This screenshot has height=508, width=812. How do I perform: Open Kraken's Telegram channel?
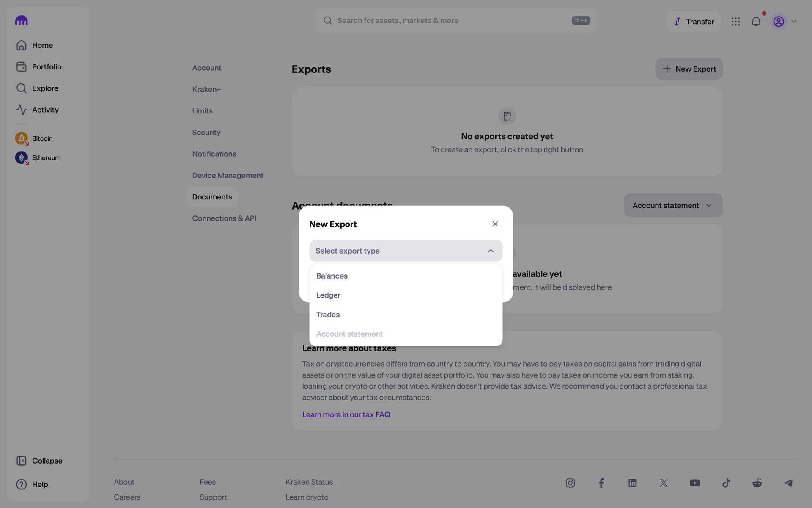[x=788, y=483]
